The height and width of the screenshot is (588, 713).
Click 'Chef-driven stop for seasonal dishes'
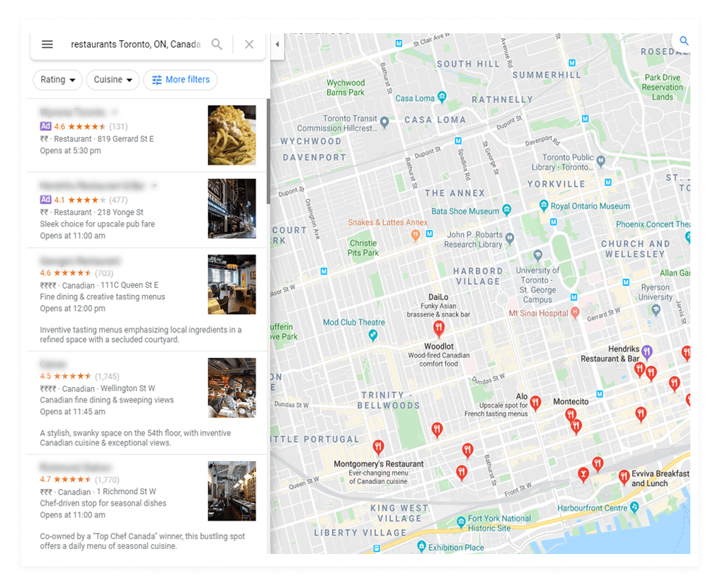(103, 503)
